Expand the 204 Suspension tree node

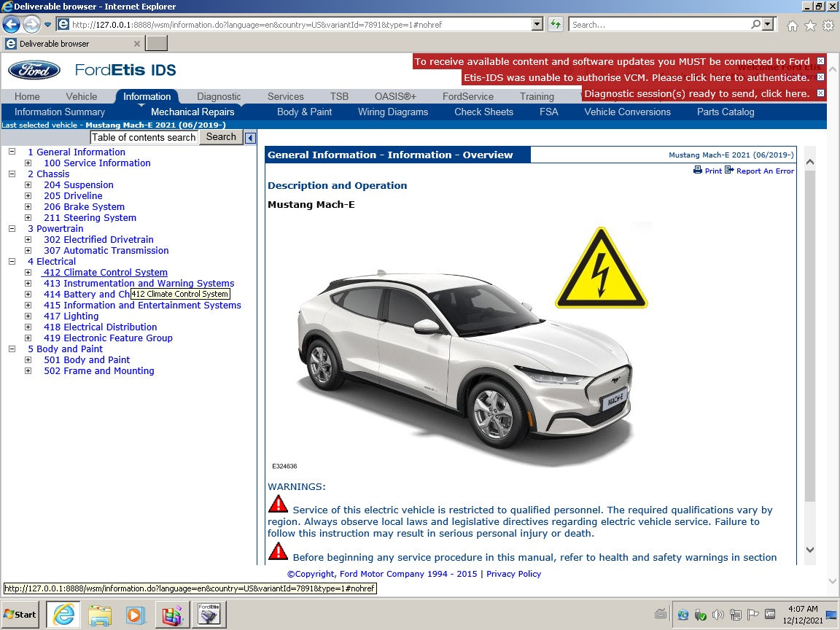[28, 185]
